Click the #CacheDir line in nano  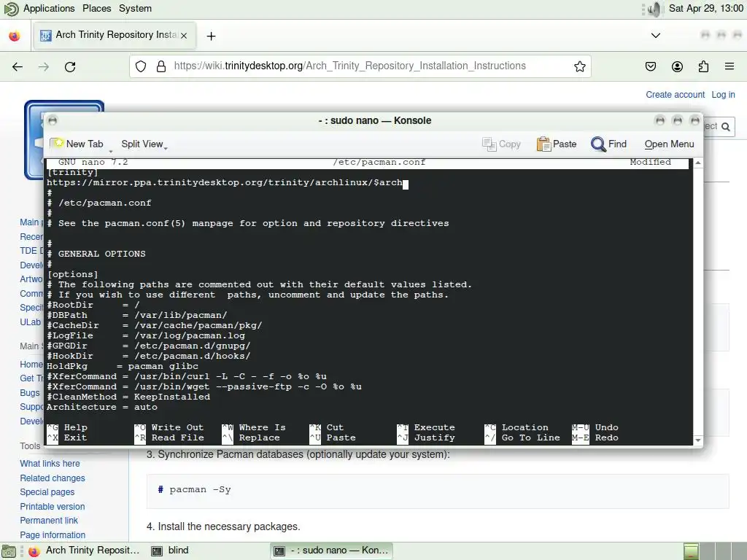(155, 325)
